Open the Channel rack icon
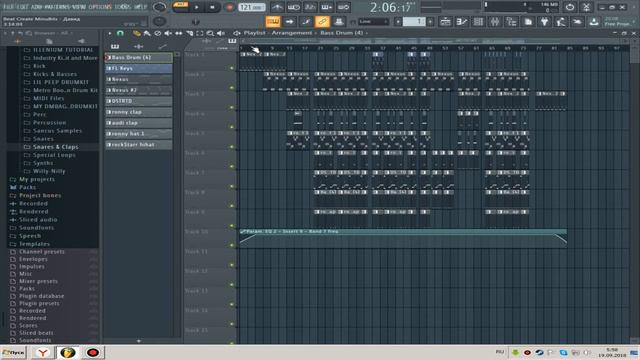 (478, 21)
